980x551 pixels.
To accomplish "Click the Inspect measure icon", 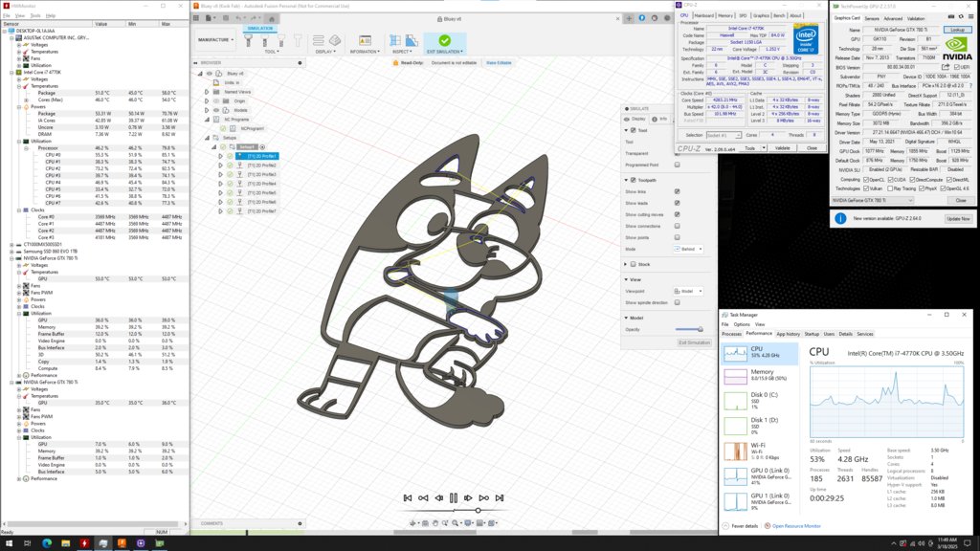I will click(395, 40).
